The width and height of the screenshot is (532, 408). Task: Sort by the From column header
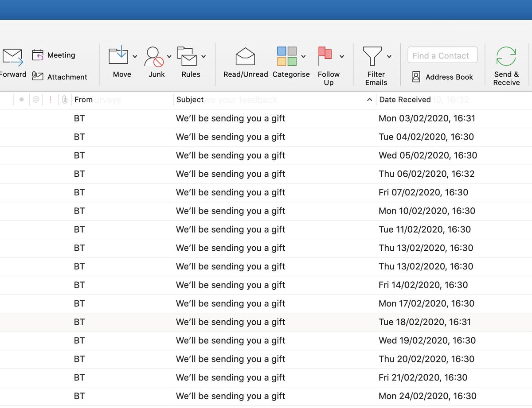tap(83, 100)
